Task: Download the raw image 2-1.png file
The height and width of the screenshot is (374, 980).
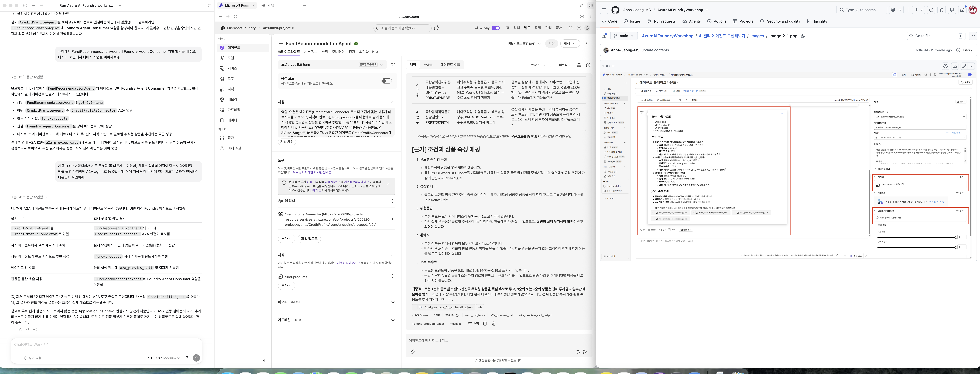Action: pos(955,66)
